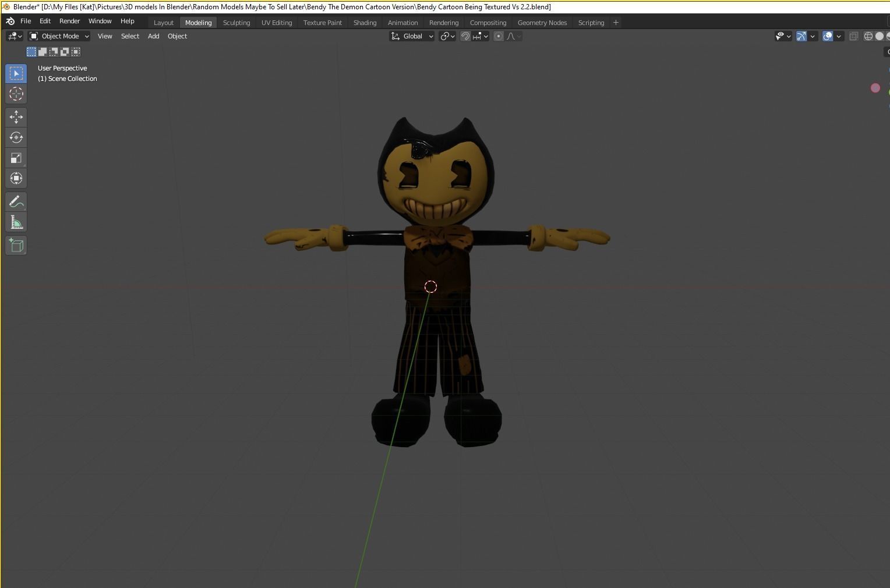Select the Measure ruler tool
The image size is (890, 588).
tap(16, 222)
